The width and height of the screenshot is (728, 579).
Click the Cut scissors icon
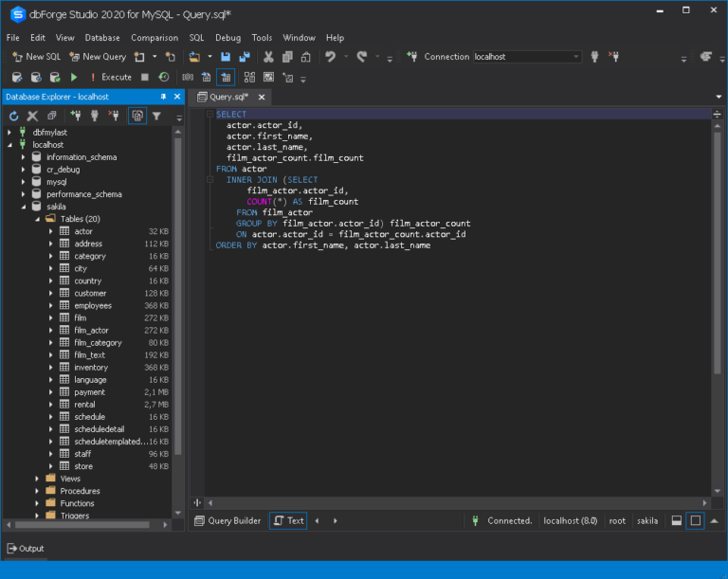coord(268,57)
